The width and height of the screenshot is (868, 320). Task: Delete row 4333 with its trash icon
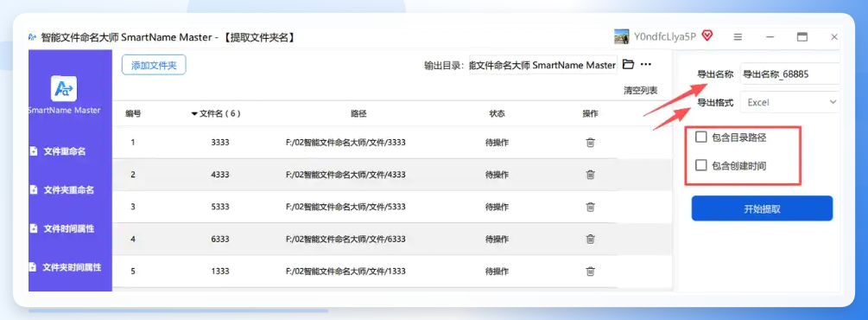pos(590,175)
